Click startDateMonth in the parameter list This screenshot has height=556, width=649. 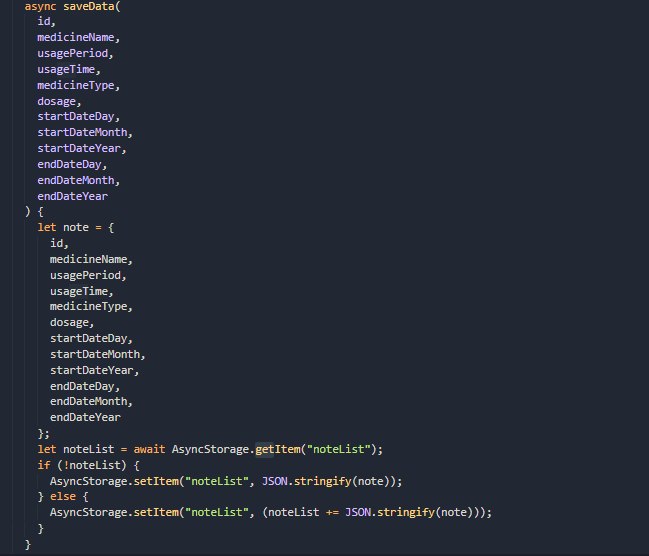82,132
